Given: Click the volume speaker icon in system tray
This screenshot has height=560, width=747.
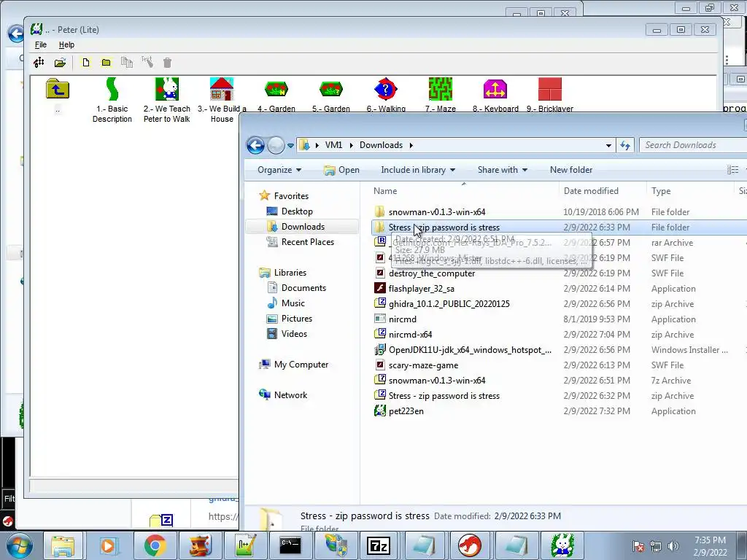Looking at the screenshot, I should point(673,546).
